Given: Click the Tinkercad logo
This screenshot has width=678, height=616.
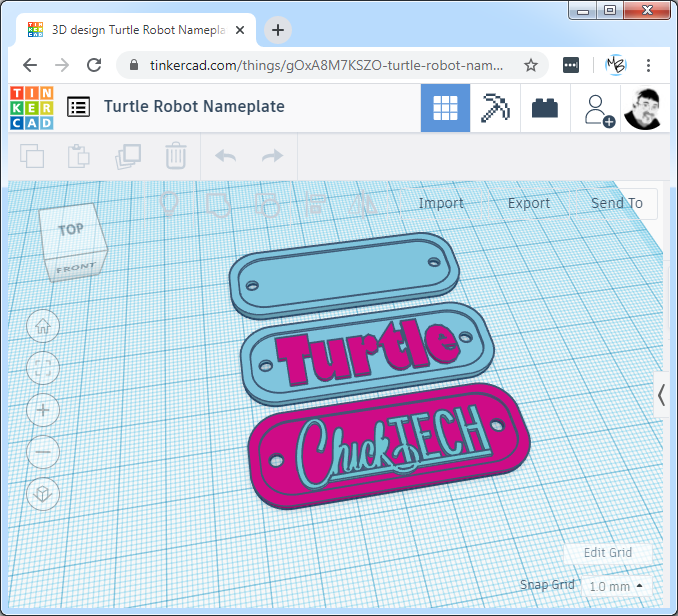Looking at the screenshot, I should pyautogui.click(x=32, y=108).
